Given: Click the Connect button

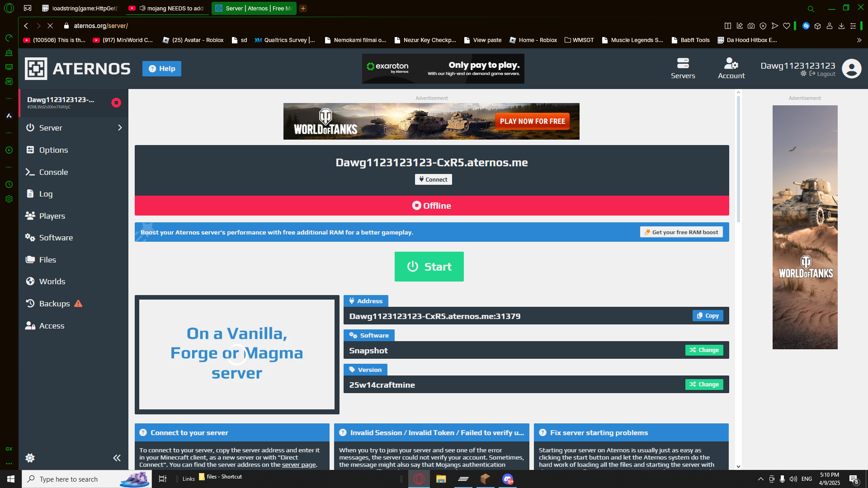Looking at the screenshot, I should coord(433,179).
